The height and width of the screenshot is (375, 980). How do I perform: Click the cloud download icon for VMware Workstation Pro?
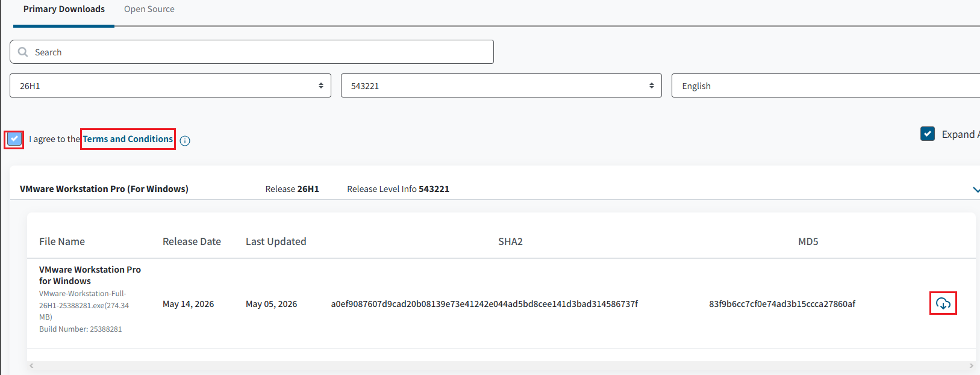(943, 303)
